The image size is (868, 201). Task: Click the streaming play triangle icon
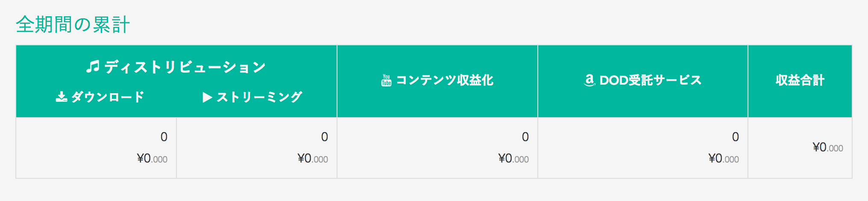[x=207, y=98]
